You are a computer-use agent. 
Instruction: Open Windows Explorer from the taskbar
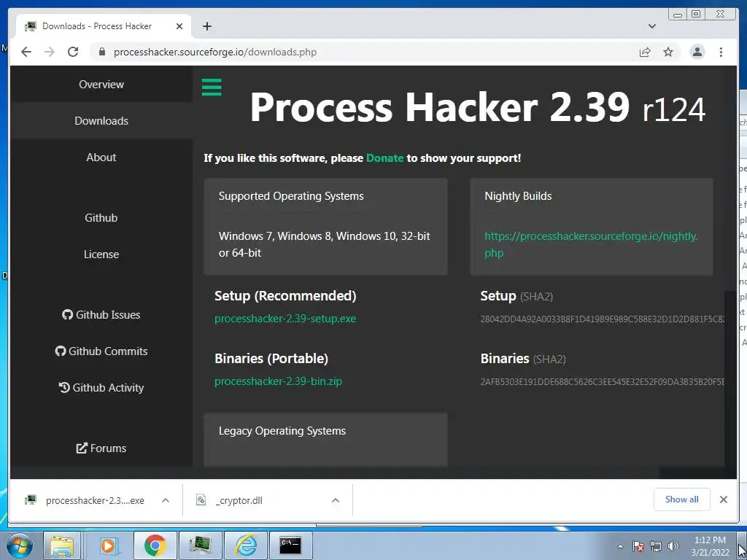[62, 545]
